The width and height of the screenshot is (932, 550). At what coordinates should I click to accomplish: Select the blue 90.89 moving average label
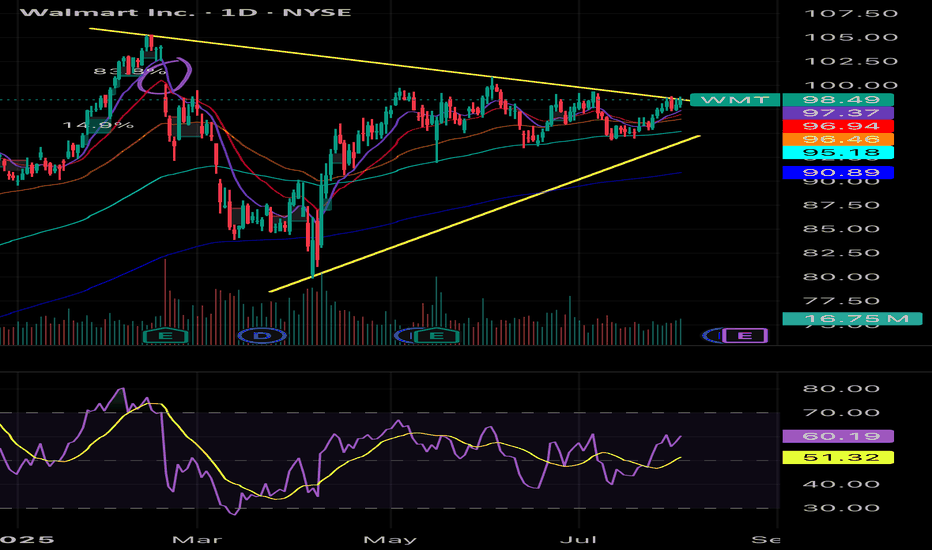coord(838,173)
